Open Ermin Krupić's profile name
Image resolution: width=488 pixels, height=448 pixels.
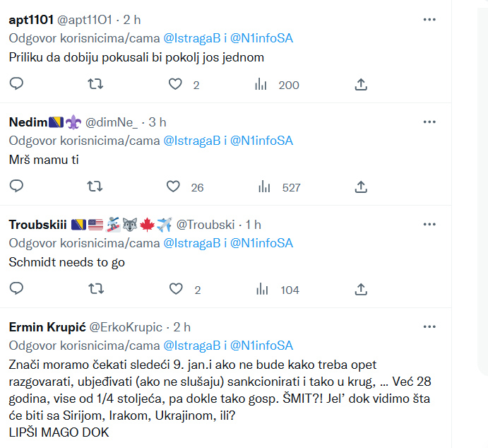tap(47, 327)
